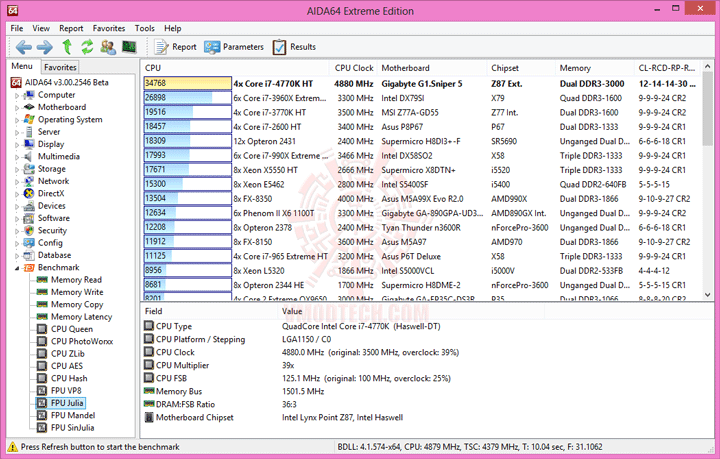Open the File menu
This screenshot has width=720, height=459.
(x=17, y=28)
